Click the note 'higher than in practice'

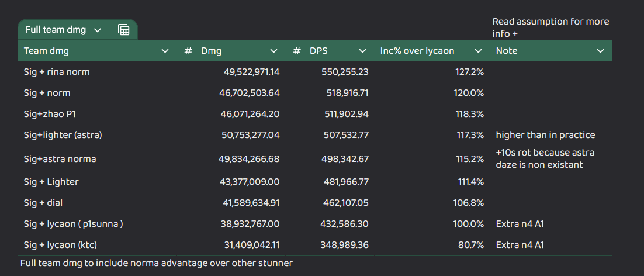[545, 134]
